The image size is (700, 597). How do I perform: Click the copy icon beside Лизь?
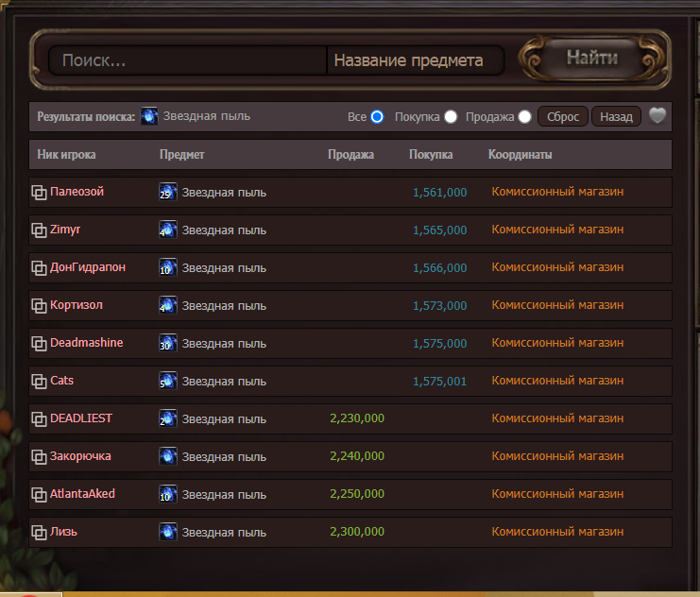coord(40,533)
